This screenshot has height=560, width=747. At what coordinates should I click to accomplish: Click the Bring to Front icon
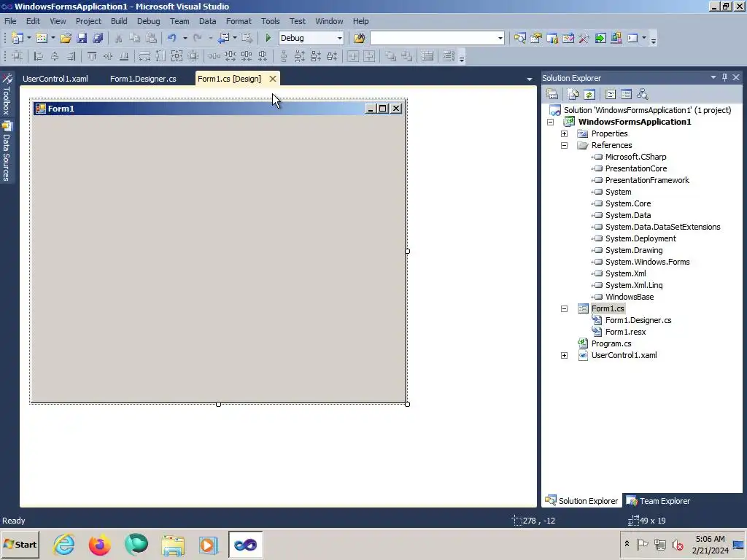pyautogui.click(x=391, y=56)
